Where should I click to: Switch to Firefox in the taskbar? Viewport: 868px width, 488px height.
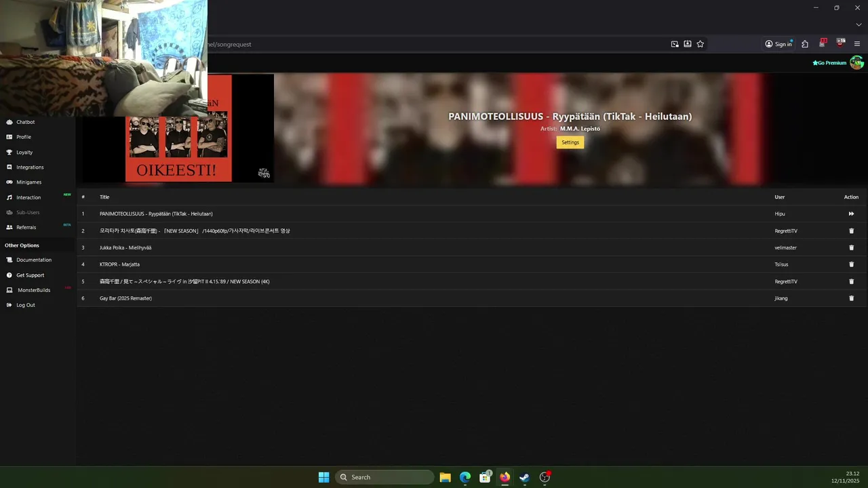[505, 477]
